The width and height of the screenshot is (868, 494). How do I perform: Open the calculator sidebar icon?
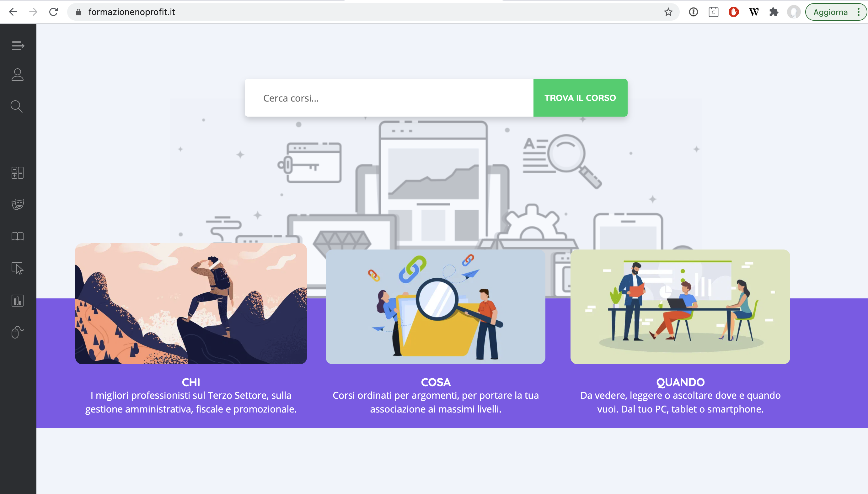coord(18,173)
